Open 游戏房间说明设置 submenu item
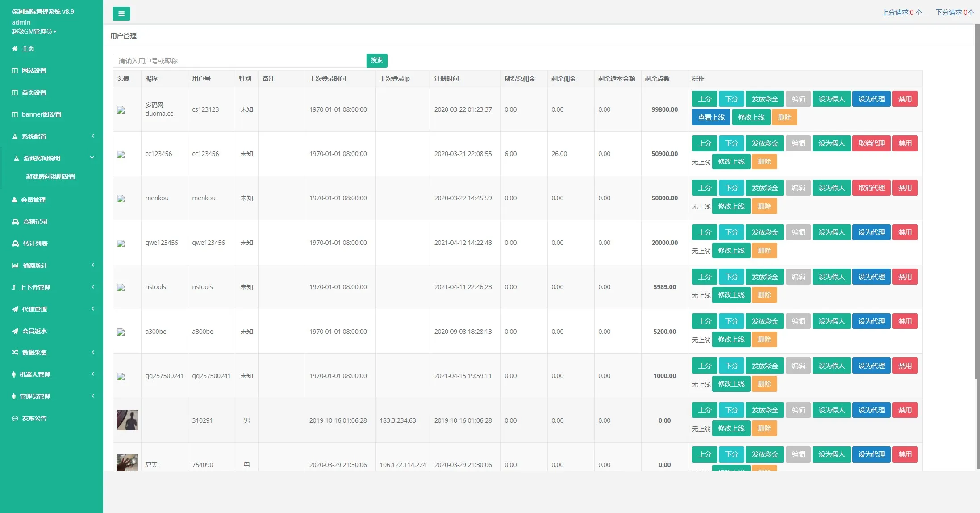 50,177
